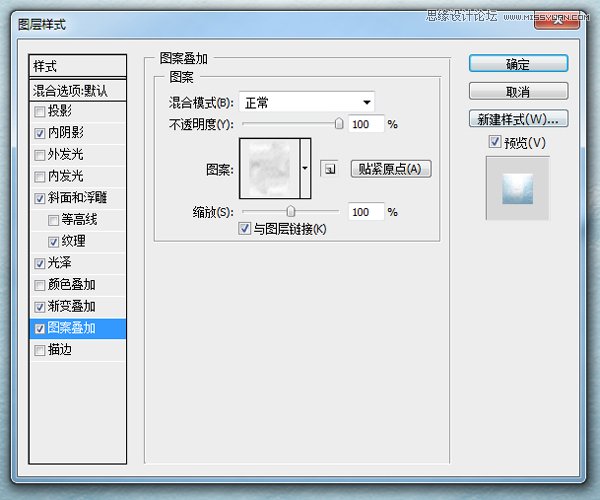Click the 不透明度 slider handle
Screen dimensions: 600x500
click(339, 124)
